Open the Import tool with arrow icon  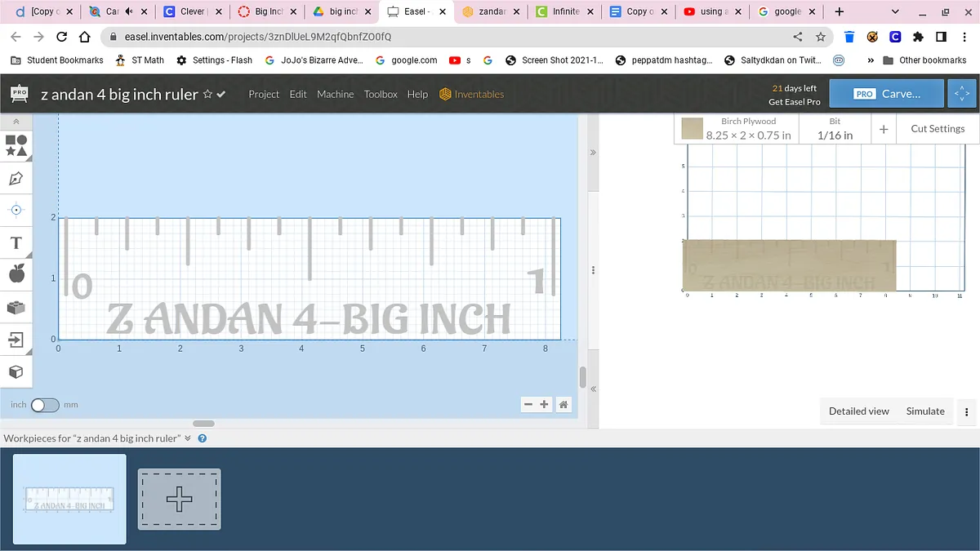click(x=16, y=339)
